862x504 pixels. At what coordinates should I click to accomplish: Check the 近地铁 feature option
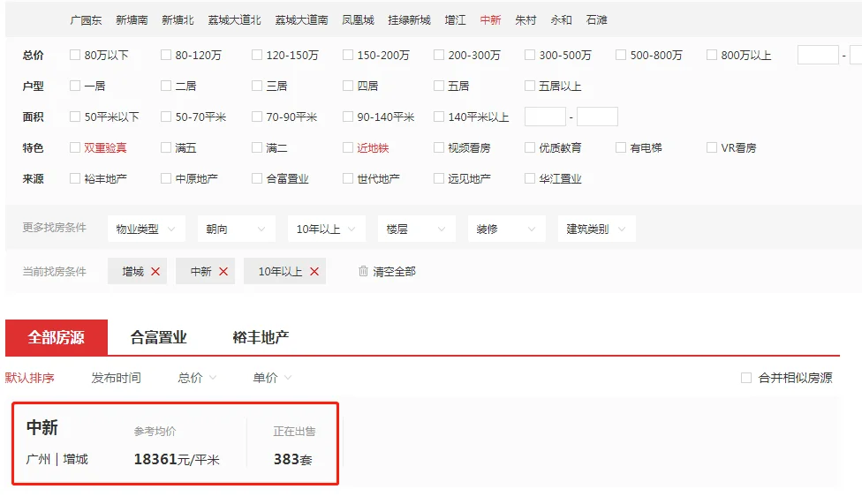(348, 147)
